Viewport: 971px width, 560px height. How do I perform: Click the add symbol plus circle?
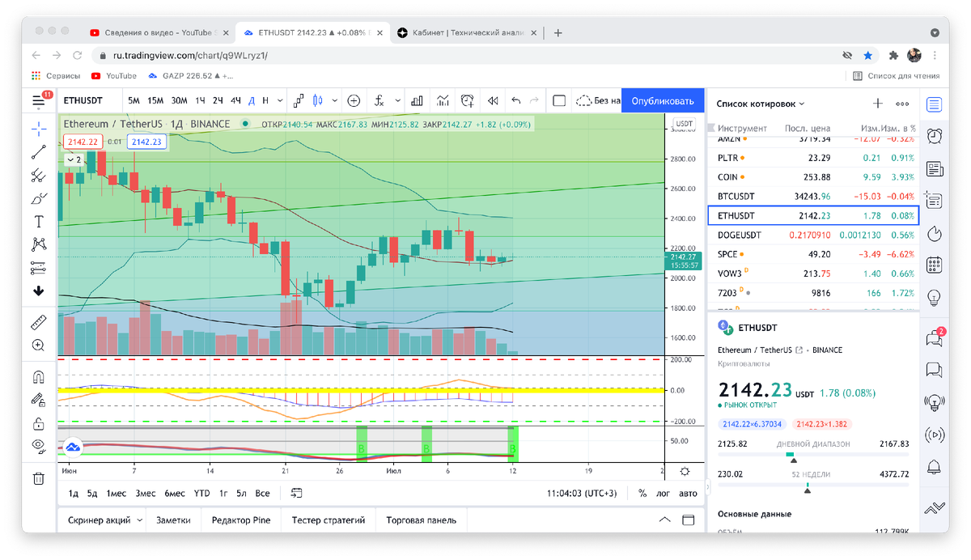pyautogui.click(x=354, y=101)
